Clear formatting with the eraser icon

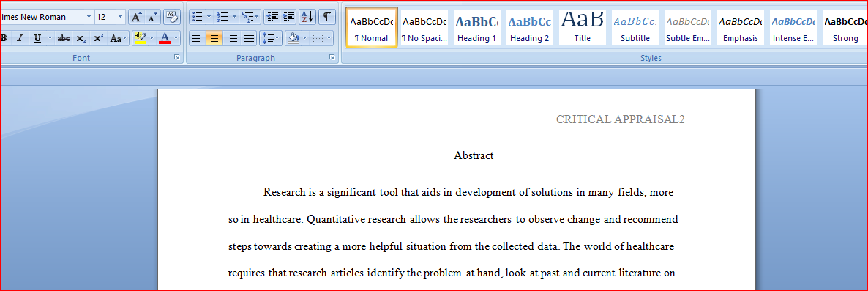tap(173, 17)
